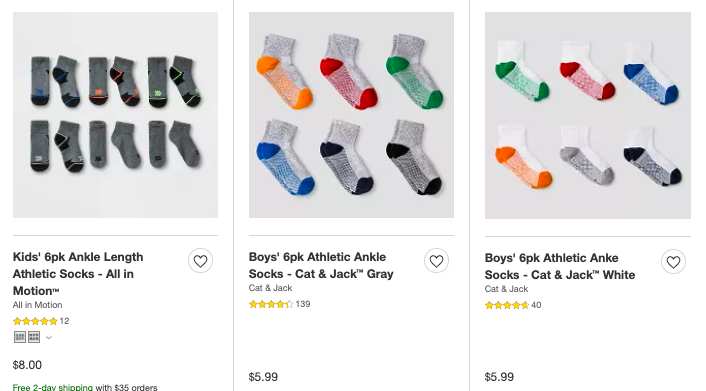This screenshot has width=706, height=391.
Task: View the All in Motion socks product image
Action: 115,115
